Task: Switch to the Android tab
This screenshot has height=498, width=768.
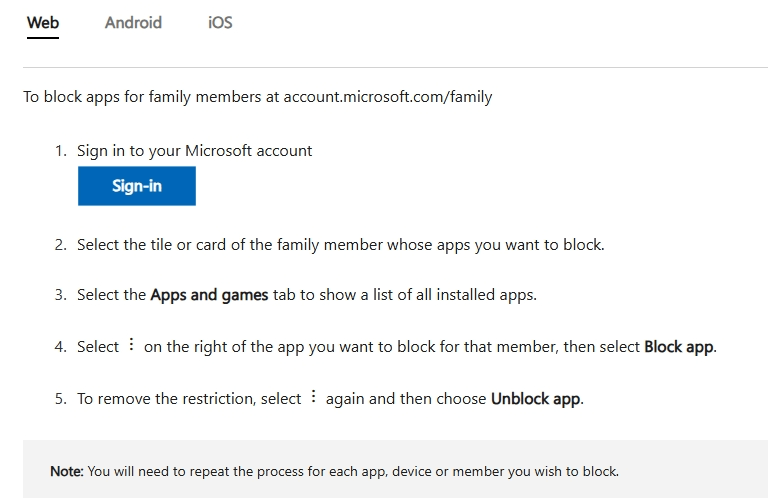Action: [133, 23]
